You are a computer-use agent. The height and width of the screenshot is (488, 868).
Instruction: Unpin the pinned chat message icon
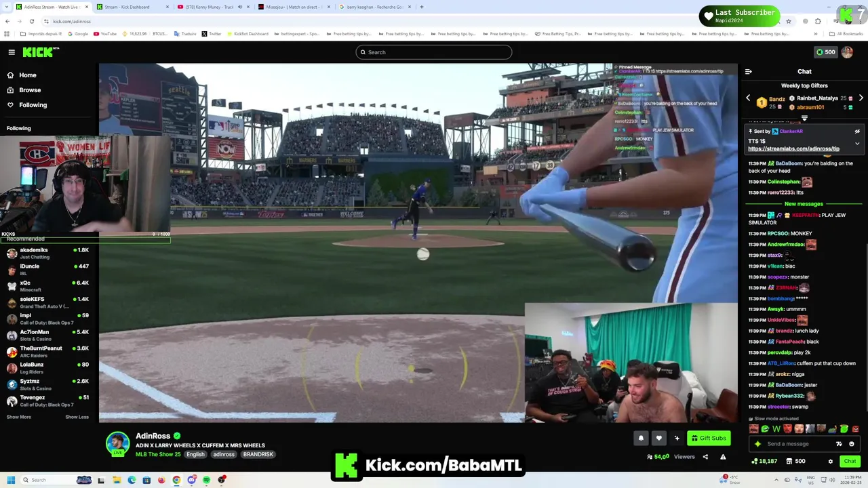click(x=857, y=131)
